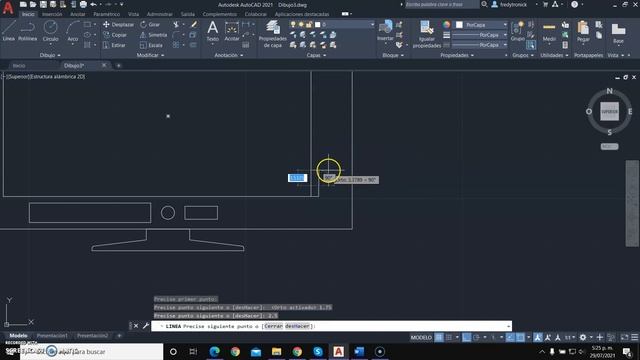Expand the Bloque panel

tap(392, 55)
